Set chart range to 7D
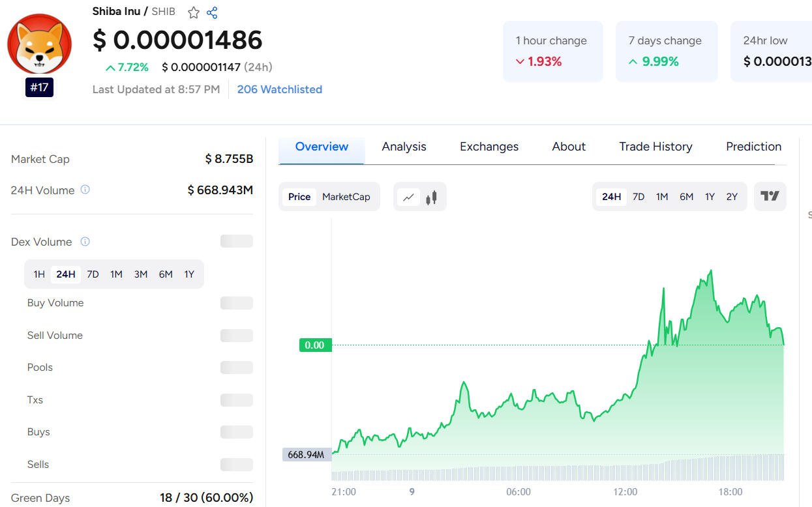This screenshot has height=507, width=812. (639, 197)
